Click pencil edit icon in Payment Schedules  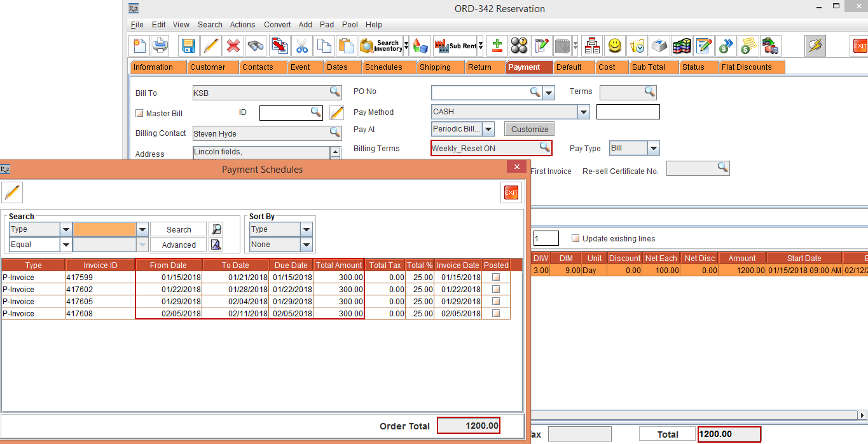click(12, 192)
